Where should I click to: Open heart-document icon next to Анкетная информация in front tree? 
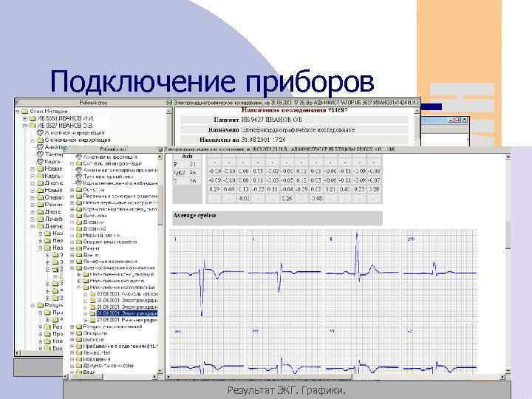coord(79,157)
